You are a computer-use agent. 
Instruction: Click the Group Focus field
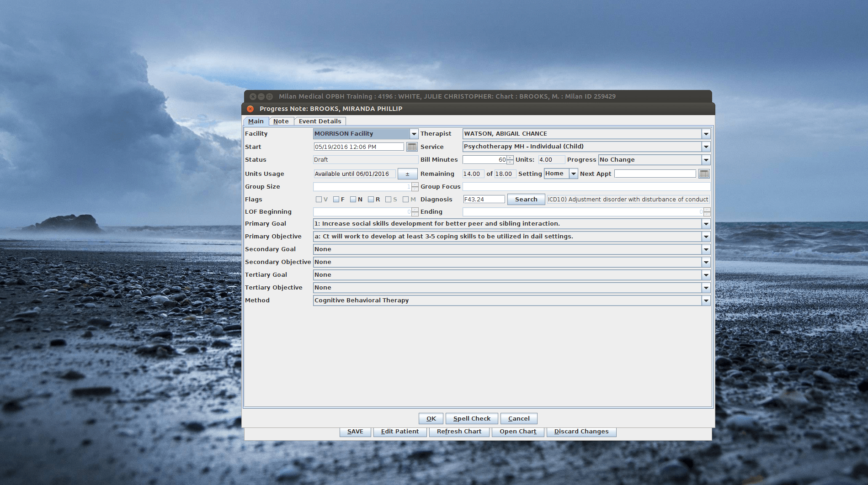tap(586, 186)
